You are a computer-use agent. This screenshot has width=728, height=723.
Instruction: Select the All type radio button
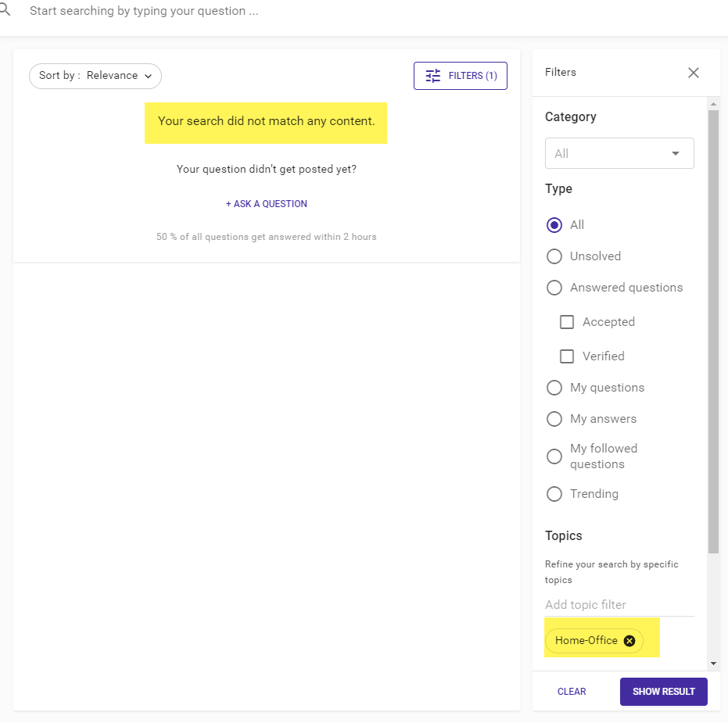[554, 225]
